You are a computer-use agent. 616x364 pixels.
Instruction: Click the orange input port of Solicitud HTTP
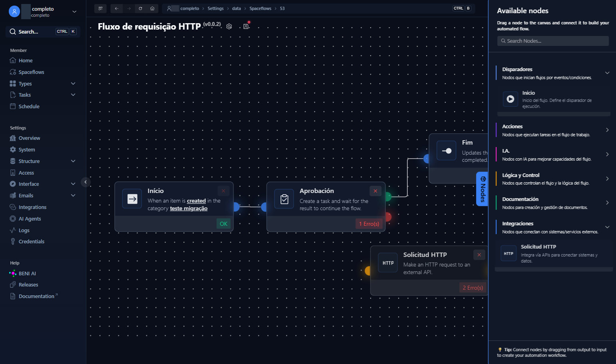(x=368, y=271)
